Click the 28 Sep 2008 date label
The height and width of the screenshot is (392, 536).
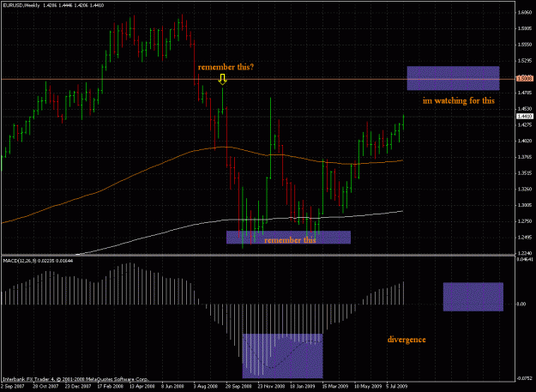[237, 387]
